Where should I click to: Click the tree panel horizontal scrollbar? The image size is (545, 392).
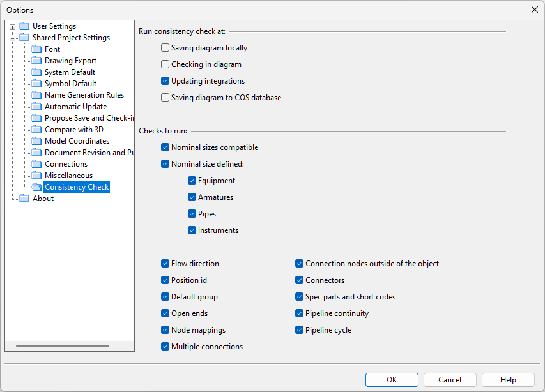pyautogui.click(x=63, y=346)
